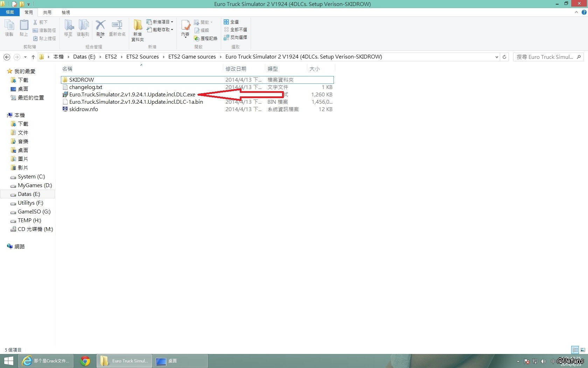588x368 pixels.
Task: Sort by the 修改日期 (Date modified) column header
Action: tap(244, 69)
